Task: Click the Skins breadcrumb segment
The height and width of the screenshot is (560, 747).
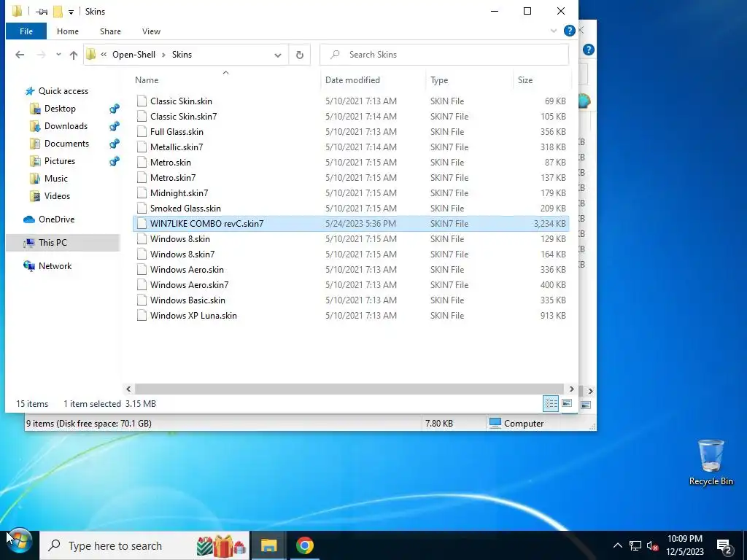Action: 182,55
